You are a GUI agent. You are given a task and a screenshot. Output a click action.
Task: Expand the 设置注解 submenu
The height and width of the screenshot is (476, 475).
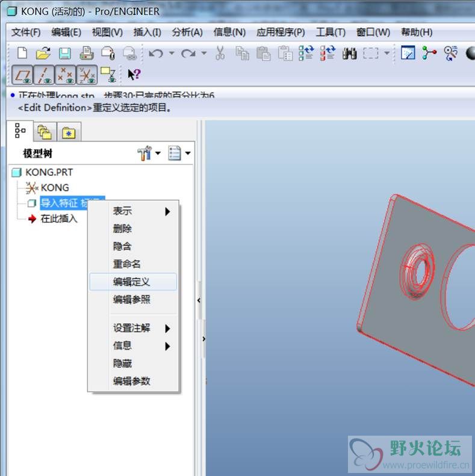(x=132, y=328)
